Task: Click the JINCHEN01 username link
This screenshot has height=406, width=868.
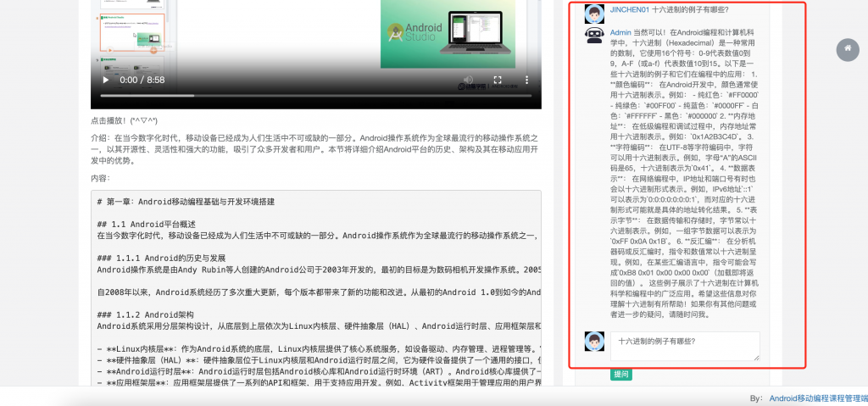Action: [630, 9]
